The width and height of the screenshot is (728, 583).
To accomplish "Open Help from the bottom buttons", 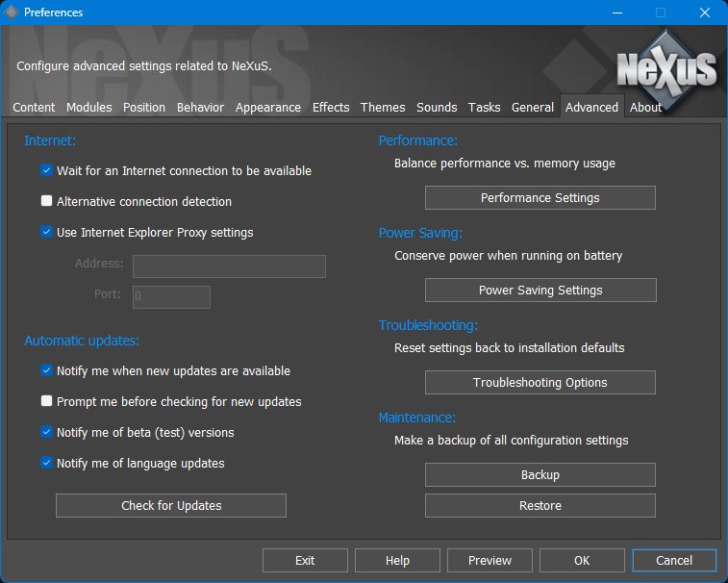I will (397, 560).
